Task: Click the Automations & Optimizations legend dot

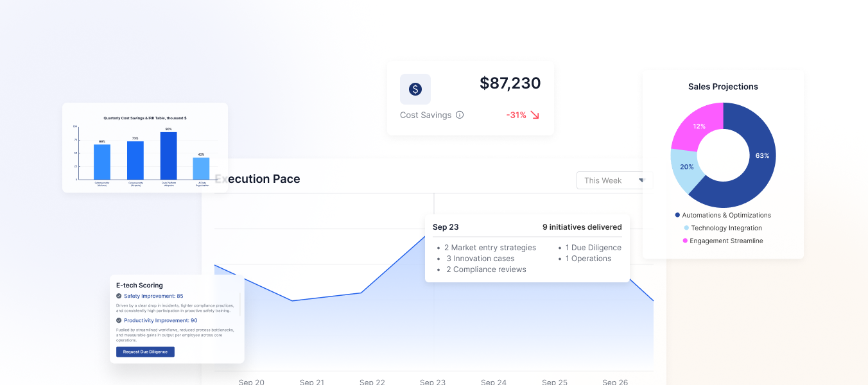Action: (x=677, y=216)
